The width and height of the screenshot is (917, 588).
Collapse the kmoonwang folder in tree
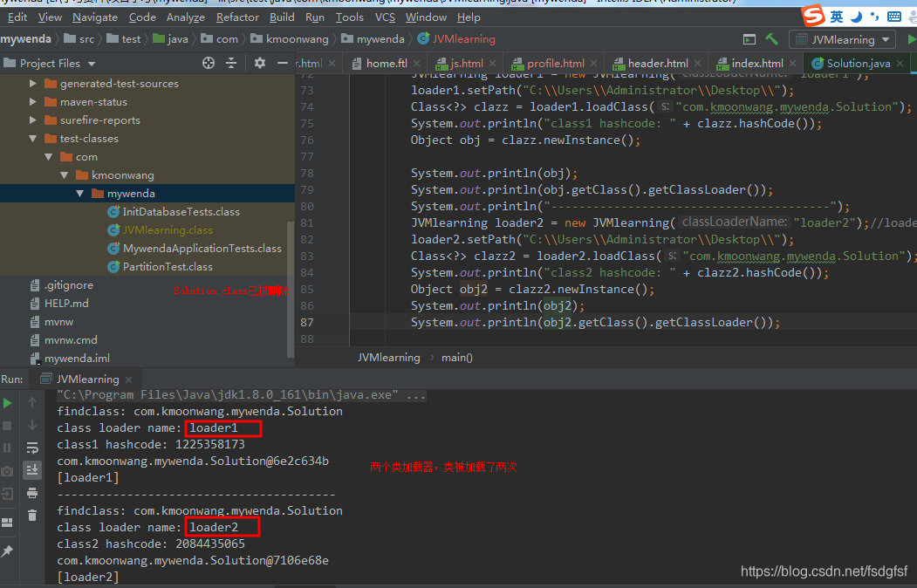click(65, 174)
